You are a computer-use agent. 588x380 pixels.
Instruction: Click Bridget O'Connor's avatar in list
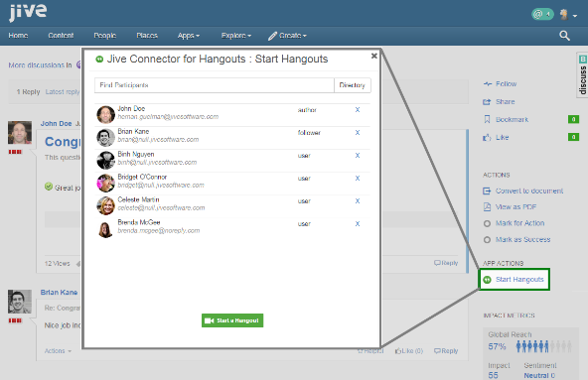click(x=105, y=183)
